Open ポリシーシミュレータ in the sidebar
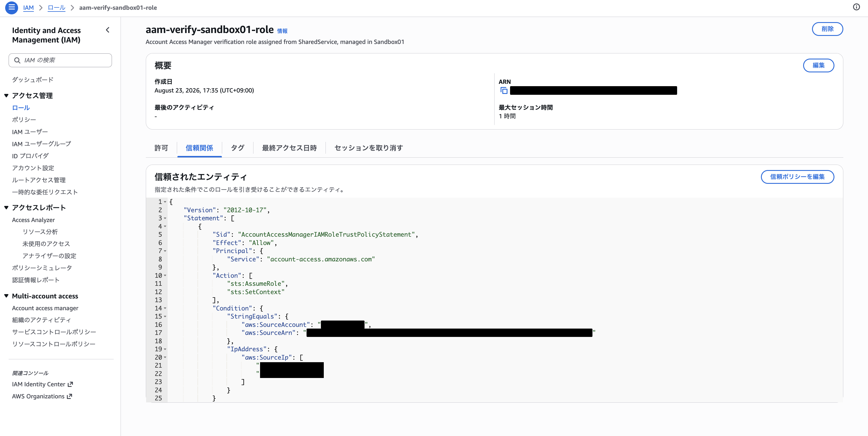 coord(42,268)
